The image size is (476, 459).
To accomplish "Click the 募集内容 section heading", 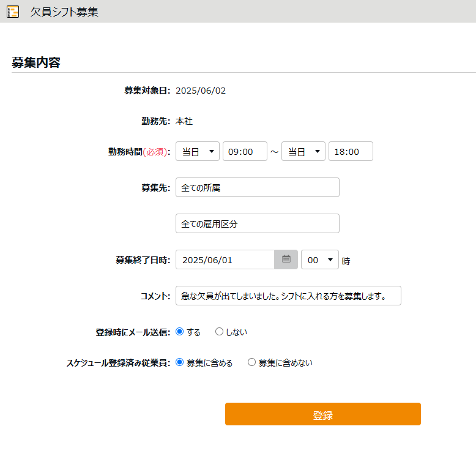I will click(x=36, y=62).
